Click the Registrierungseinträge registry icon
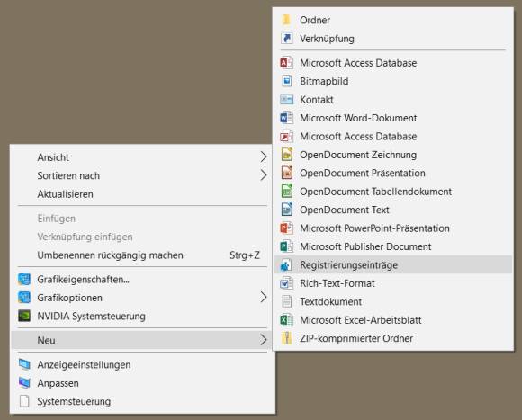522x420 pixels. tap(286, 265)
